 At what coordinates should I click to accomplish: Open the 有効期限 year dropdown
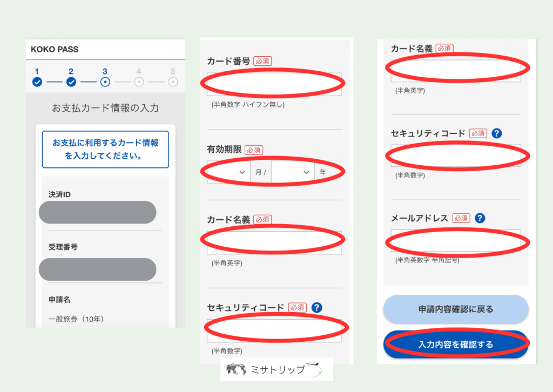(x=293, y=172)
